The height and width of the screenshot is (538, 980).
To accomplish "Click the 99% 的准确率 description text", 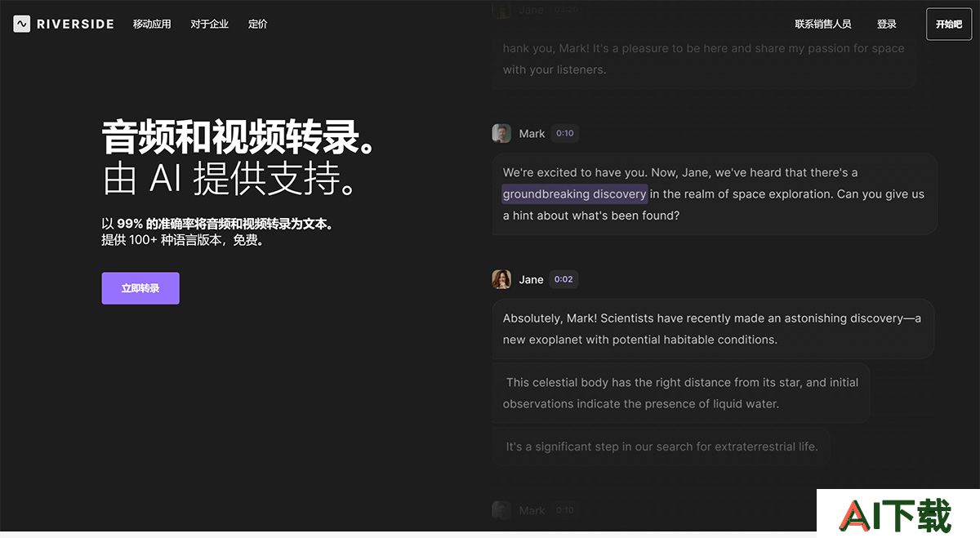I will click(x=217, y=224).
